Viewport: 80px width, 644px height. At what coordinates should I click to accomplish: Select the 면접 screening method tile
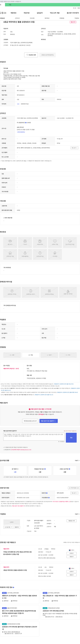pos(31,355)
